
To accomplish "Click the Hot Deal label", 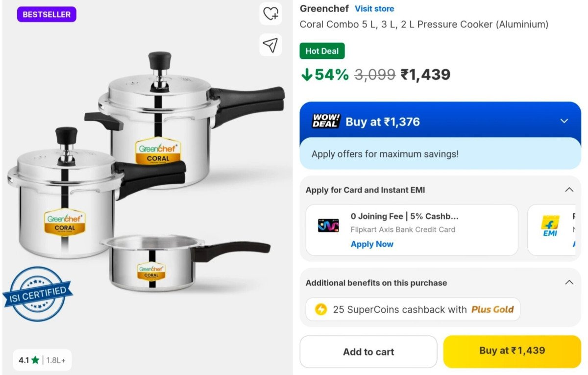I will [322, 50].
